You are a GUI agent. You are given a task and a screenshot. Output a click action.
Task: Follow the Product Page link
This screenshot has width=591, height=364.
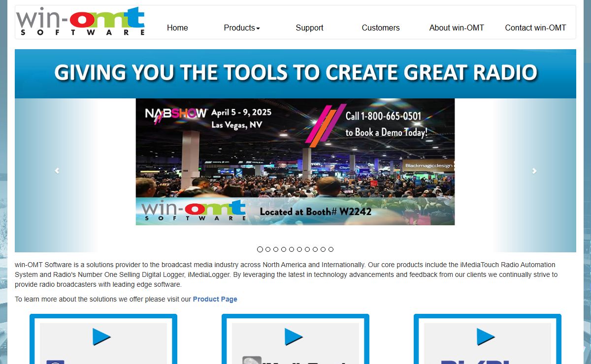pyautogui.click(x=215, y=299)
